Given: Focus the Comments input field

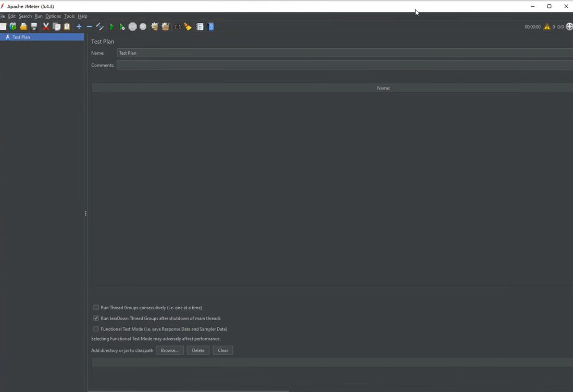Looking at the screenshot, I should tap(345, 65).
